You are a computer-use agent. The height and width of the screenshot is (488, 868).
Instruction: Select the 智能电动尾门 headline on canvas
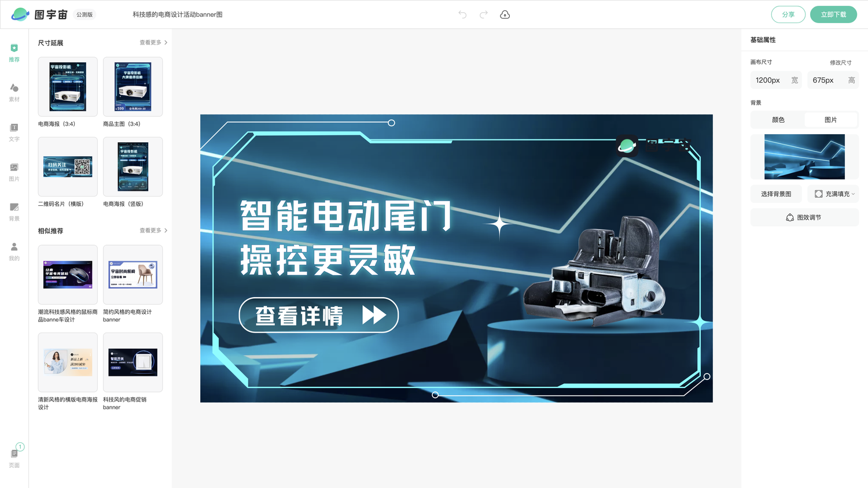click(x=346, y=216)
